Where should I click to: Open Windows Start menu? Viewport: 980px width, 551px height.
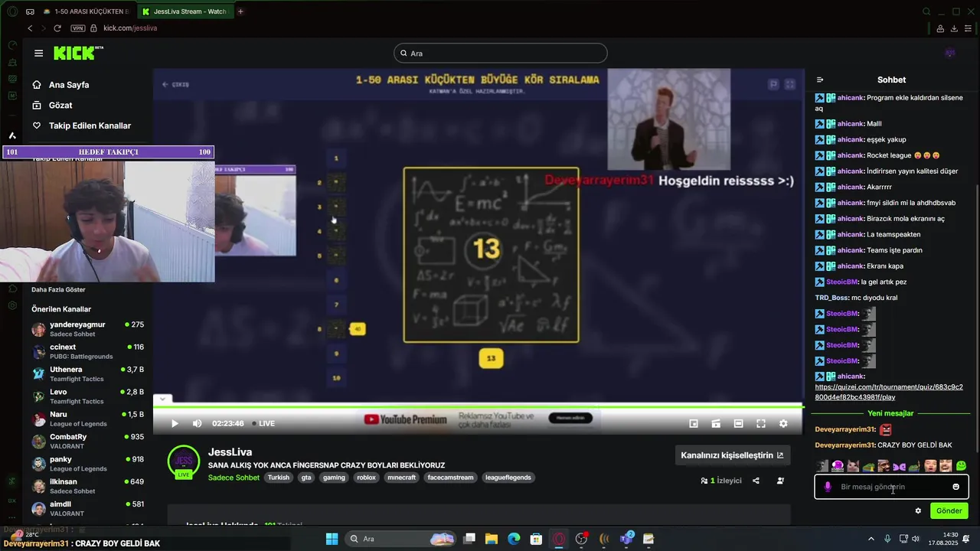[332, 539]
